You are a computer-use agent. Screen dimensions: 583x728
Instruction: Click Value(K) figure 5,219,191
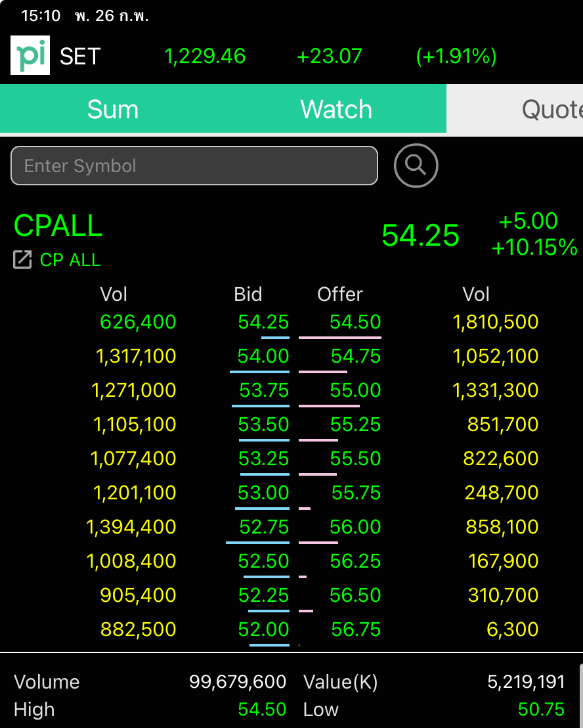click(526, 682)
